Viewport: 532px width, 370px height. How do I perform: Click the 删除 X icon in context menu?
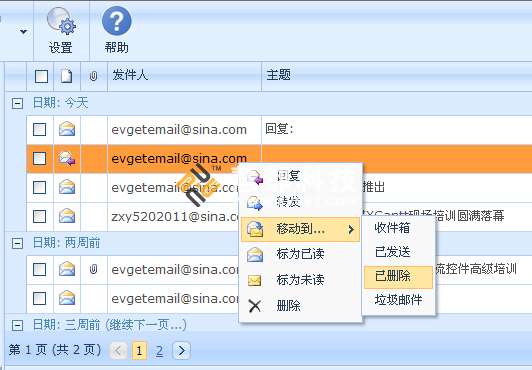[x=254, y=306]
